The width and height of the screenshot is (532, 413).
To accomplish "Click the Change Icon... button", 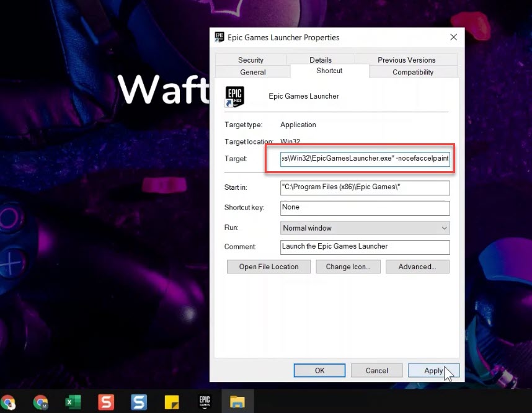I will tap(348, 267).
